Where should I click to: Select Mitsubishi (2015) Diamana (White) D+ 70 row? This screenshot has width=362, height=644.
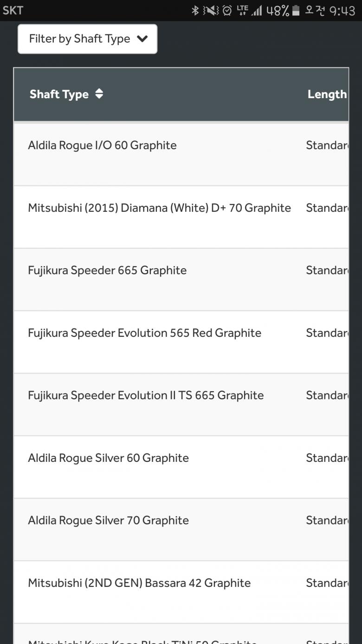click(x=159, y=208)
